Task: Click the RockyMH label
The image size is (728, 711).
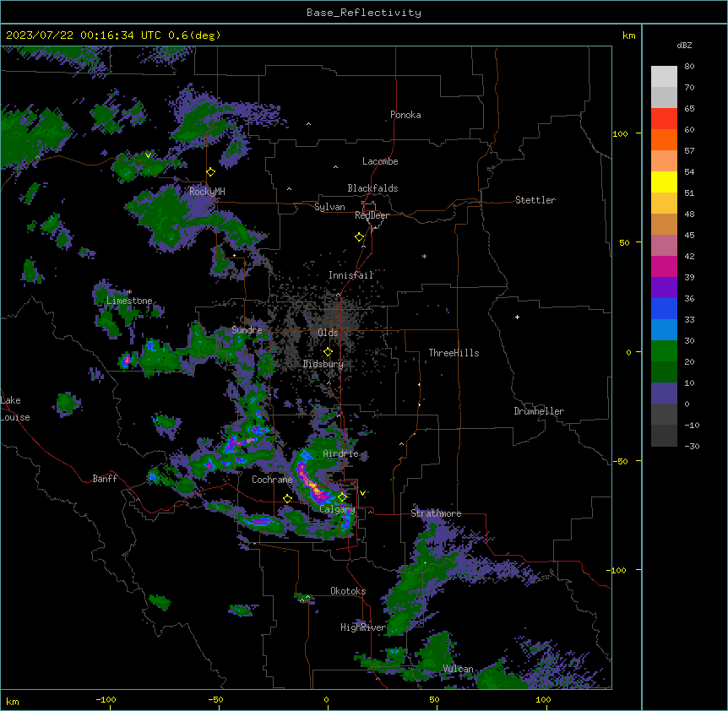Action: (x=207, y=191)
